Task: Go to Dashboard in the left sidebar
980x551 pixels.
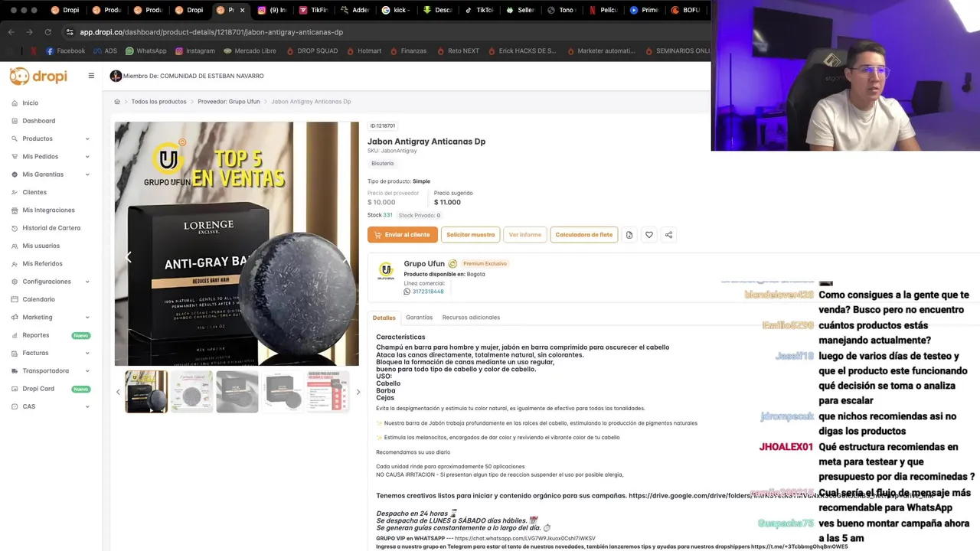Action: point(38,121)
